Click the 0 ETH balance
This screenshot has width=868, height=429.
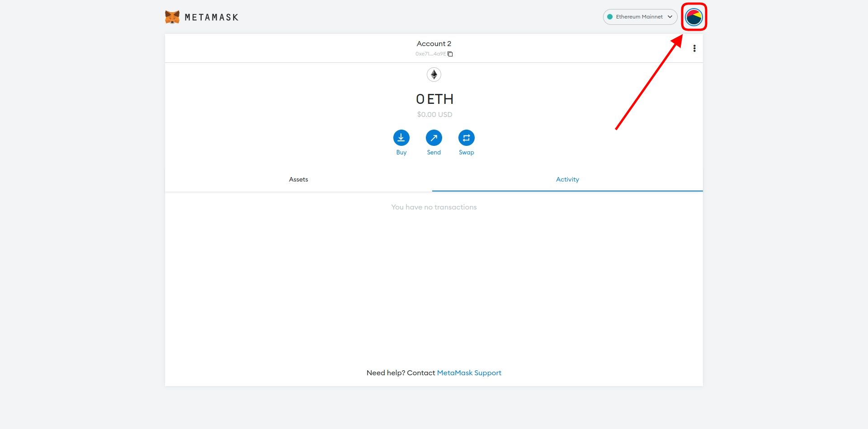point(434,99)
